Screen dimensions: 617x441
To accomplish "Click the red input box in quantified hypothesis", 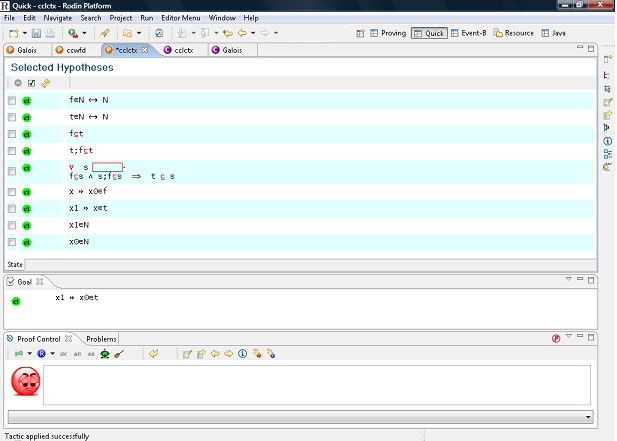I will click(x=107, y=166).
